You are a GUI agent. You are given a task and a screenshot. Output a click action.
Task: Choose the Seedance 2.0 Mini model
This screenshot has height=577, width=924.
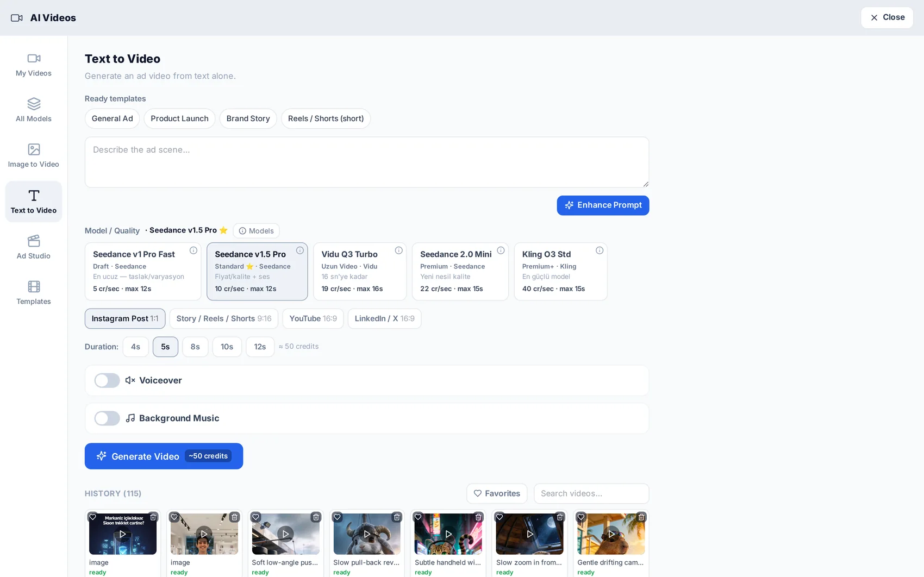[x=460, y=271]
